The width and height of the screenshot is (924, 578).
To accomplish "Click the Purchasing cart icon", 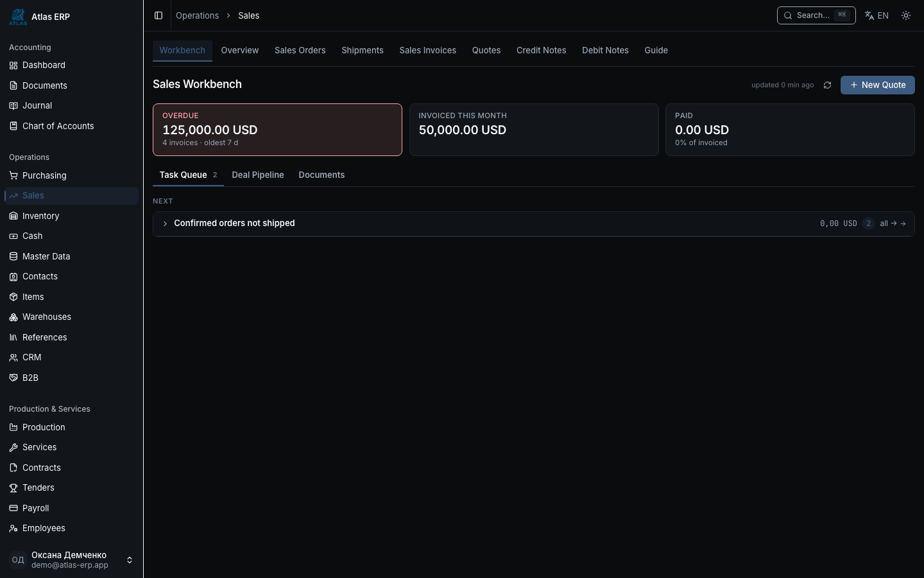I will point(13,176).
